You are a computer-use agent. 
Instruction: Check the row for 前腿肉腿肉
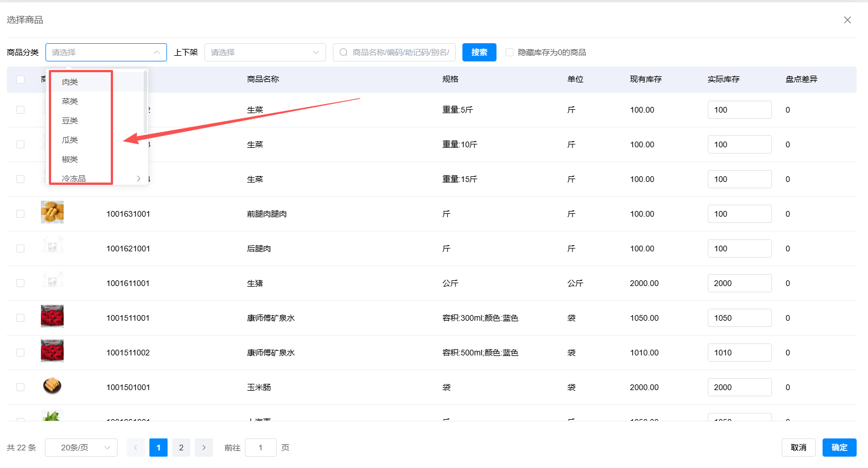pos(20,214)
